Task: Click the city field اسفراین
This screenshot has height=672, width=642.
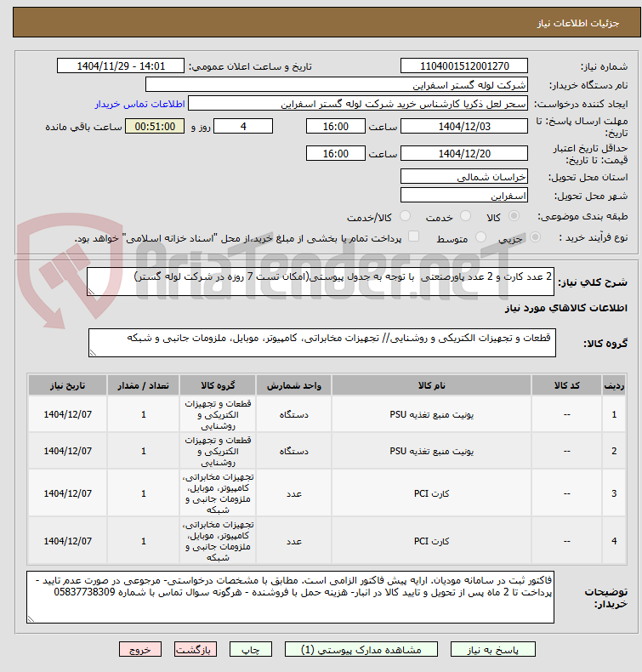Action: coord(463,196)
